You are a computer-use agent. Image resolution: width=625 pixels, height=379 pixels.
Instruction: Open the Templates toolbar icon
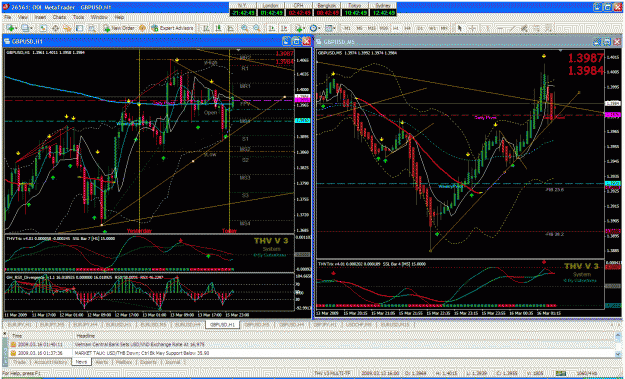point(328,28)
